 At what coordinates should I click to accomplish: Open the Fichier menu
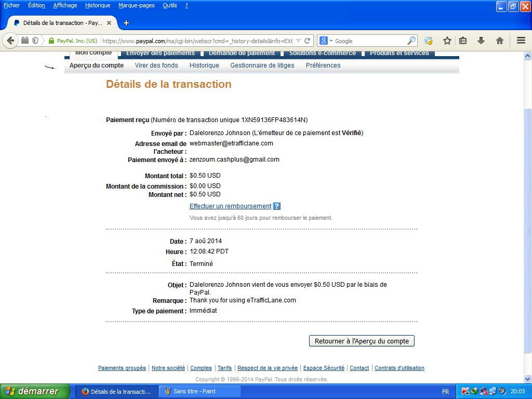pyautogui.click(x=12, y=5)
